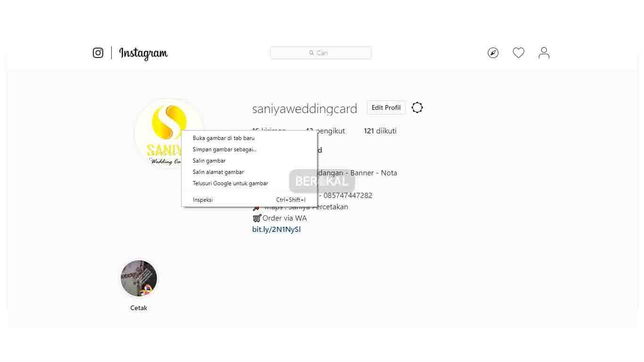Open the profile person icon
644x362 pixels.
coord(544,53)
